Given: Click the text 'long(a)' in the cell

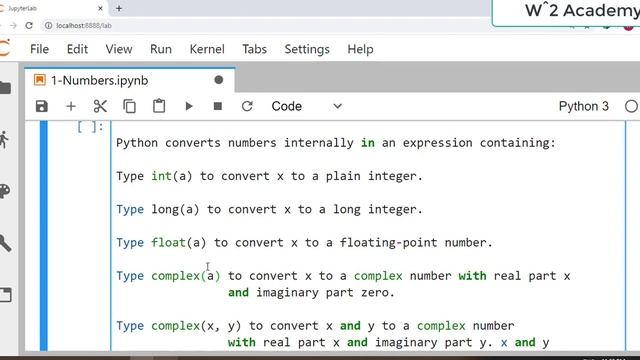Looking at the screenshot, I should (175, 209).
